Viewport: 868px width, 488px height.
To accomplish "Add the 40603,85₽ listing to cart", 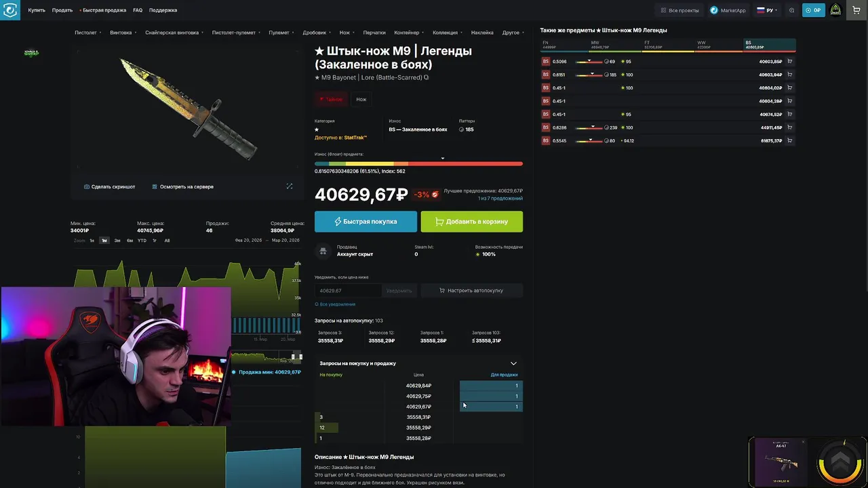I will pyautogui.click(x=789, y=62).
